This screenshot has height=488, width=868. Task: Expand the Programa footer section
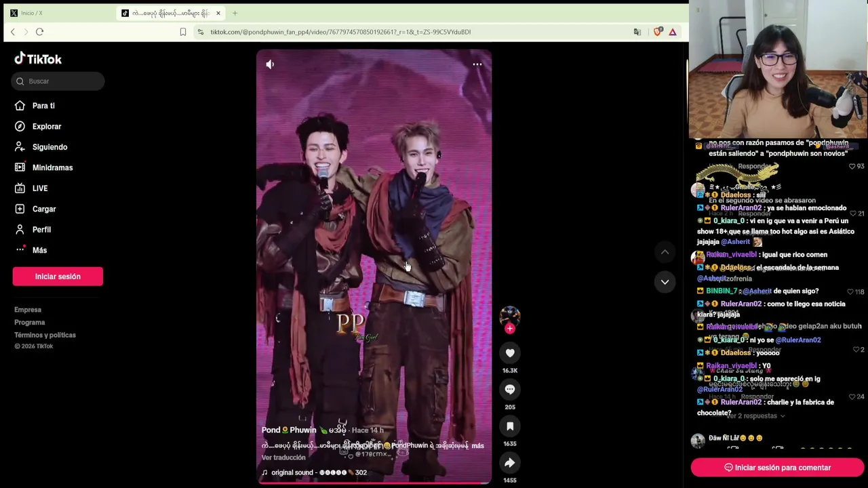coord(30,323)
